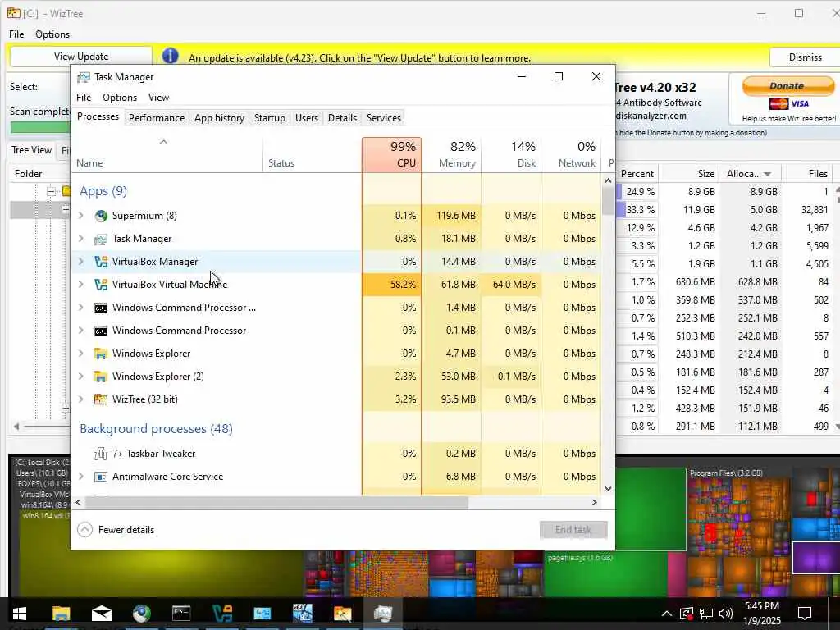840x630 pixels.
Task: Sort processes by the CPU column
Action: 391,155
